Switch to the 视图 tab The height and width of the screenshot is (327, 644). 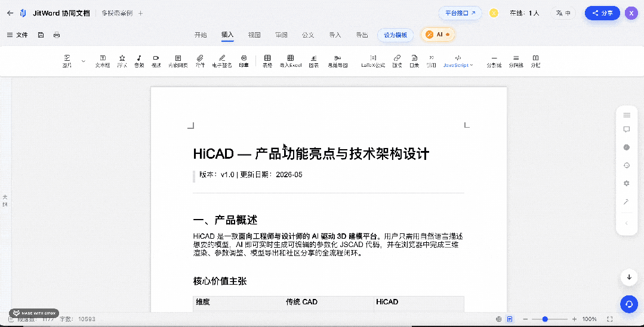pyautogui.click(x=254, y=35)
